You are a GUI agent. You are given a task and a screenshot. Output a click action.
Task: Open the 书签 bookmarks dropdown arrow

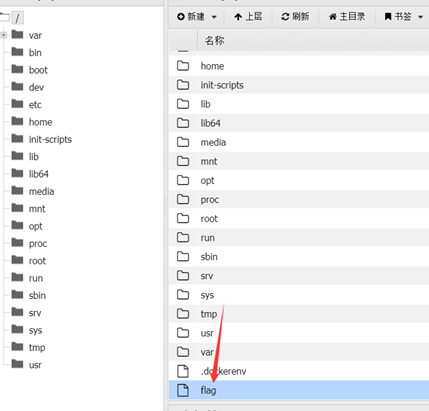(x=420, y=17)
